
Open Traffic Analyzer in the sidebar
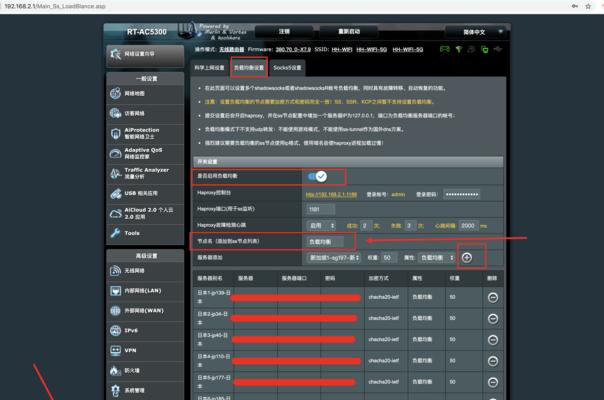tap(145, 173)
